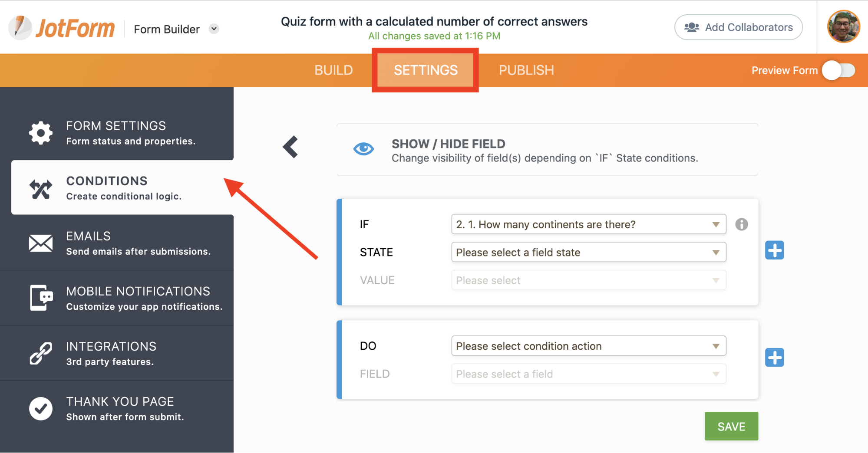Click the info icon beside IF dropdown
The height and width of the screenshot is (453, 868).
pyautogui.click(x=741, y=224)
